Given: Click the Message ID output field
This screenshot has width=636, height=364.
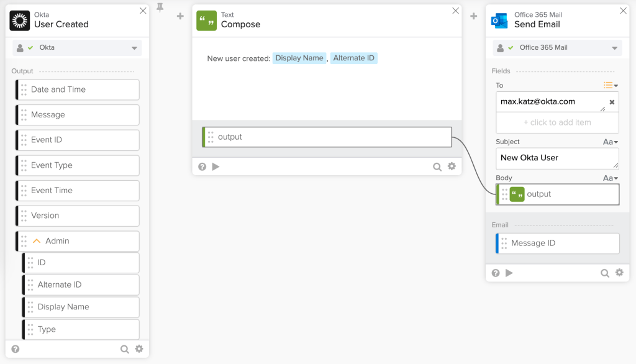Looking at the screenshot, I should point(559,243).
